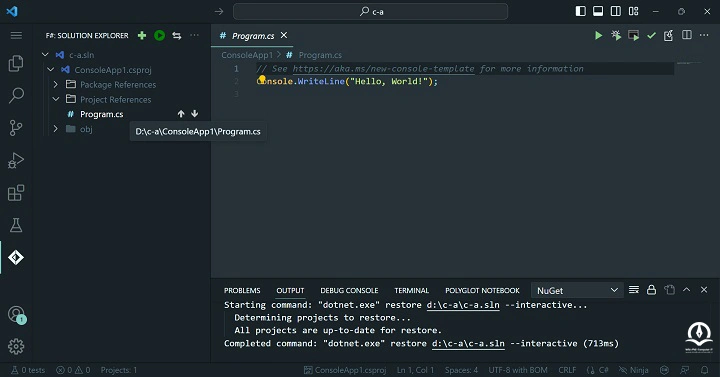Open the Search view in activity bar
Image resolution: width=720 pixels, height=377 pixels.
[x=16, y=96]
